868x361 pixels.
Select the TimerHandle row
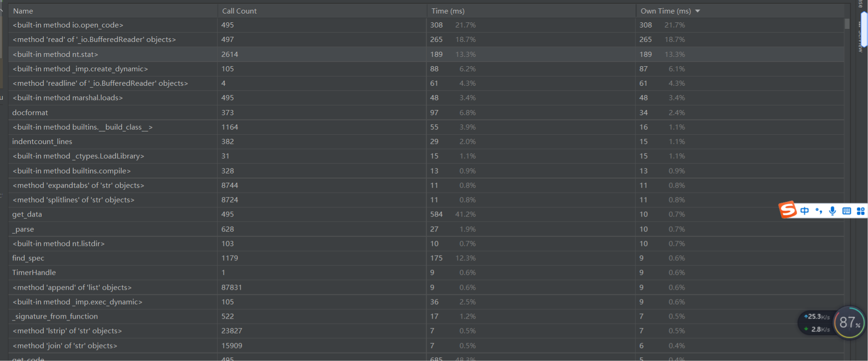[x=426, y=272]
